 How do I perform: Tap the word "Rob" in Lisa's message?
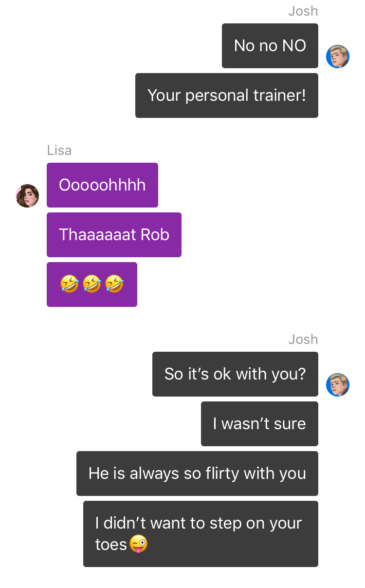(x=155, y=235)
